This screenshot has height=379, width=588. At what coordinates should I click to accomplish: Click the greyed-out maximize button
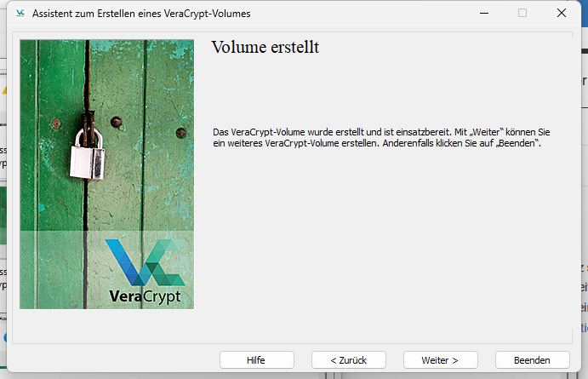pyautogui.click(x=522, y=14)
